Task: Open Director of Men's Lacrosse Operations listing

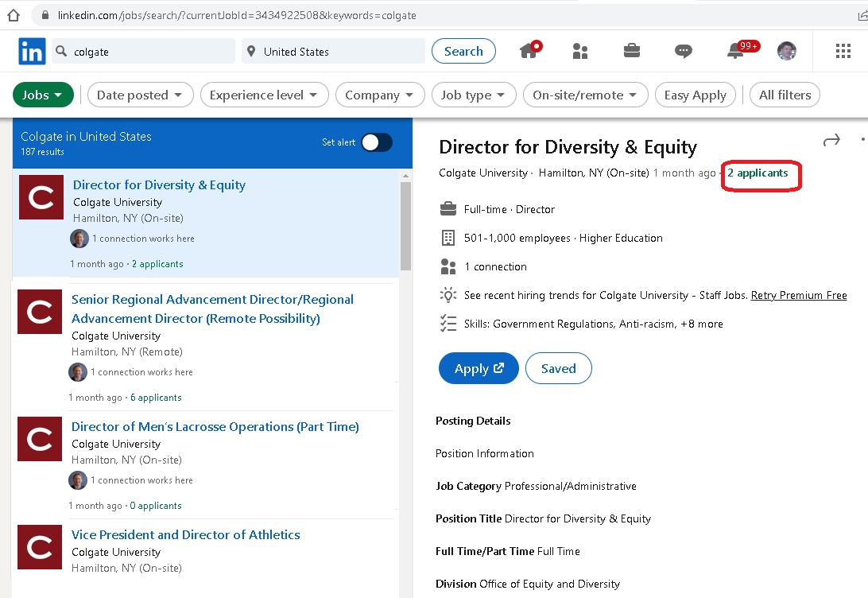Action: pos(215,427)
